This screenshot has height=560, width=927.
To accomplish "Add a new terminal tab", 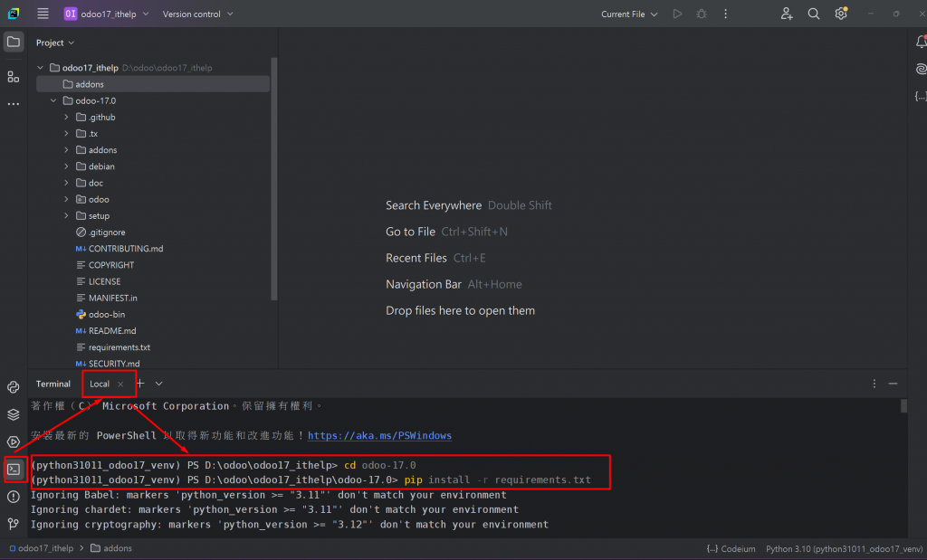I will click(140, 384).
